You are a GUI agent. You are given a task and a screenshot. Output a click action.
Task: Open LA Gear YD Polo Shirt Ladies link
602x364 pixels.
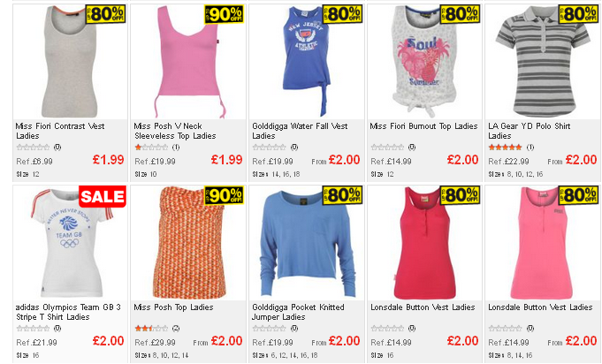pyautogui.click(x=529, y=131)
